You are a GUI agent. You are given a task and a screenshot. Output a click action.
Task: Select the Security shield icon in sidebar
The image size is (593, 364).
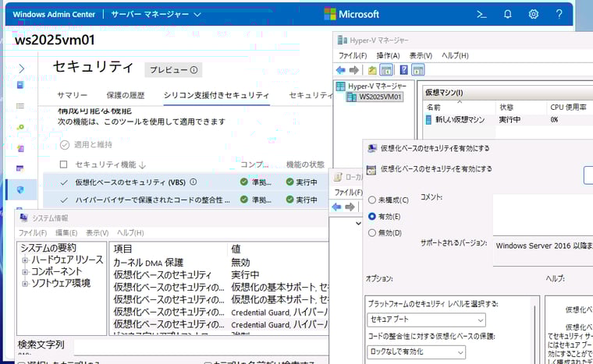[x=21, y=189]
